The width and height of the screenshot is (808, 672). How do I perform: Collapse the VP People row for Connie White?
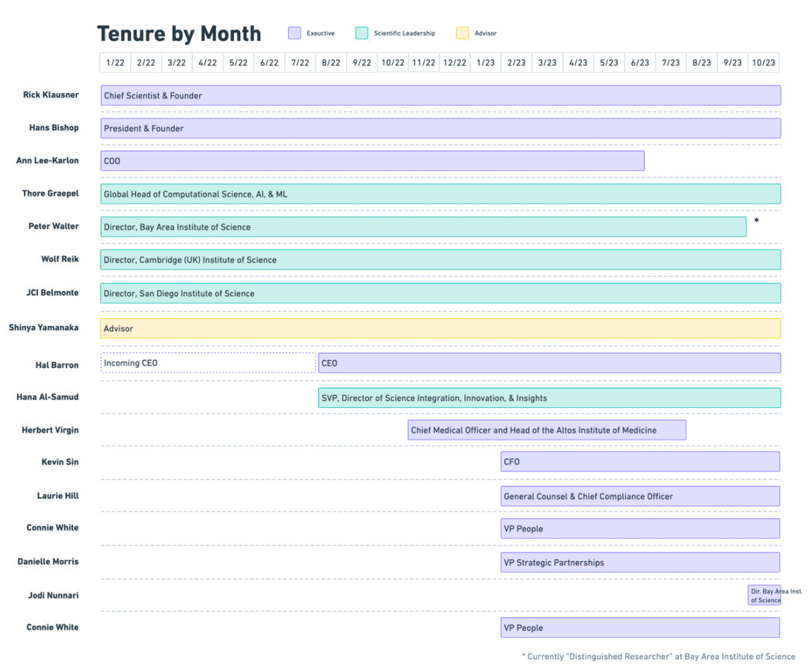tap(639, 528)
